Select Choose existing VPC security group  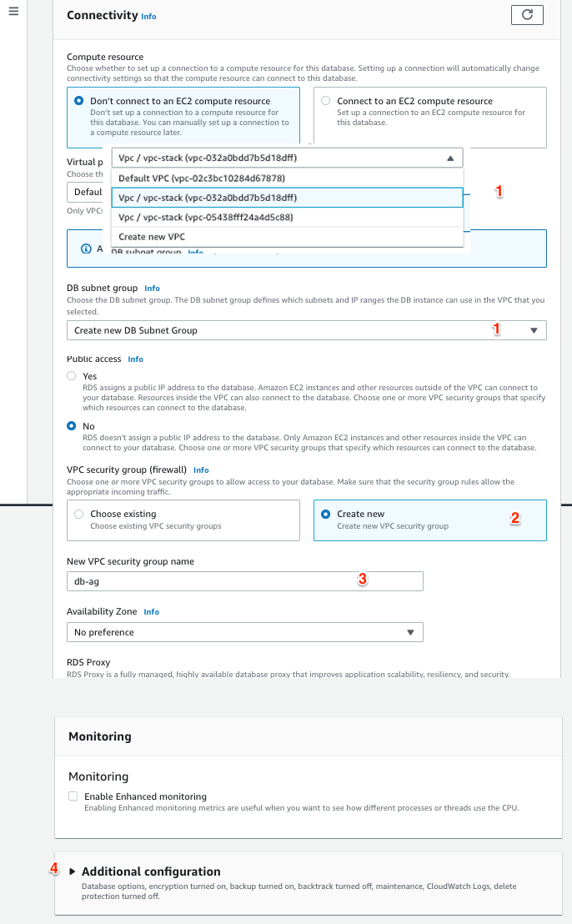[79, 515]
